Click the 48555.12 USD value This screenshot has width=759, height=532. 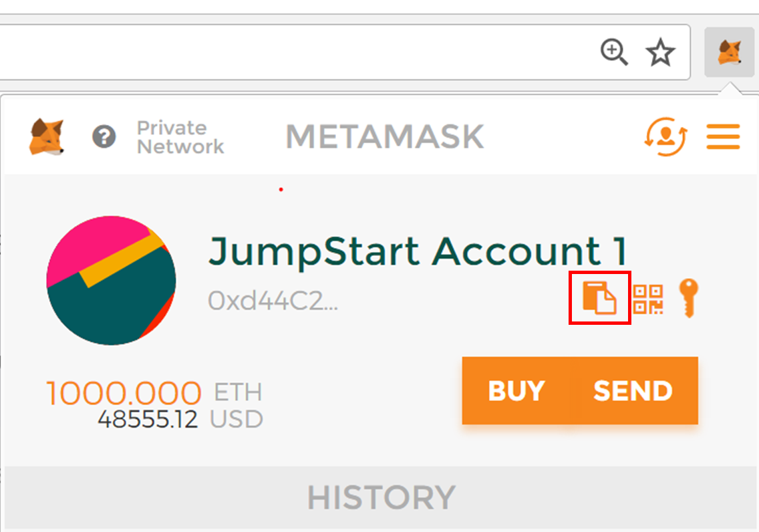click(x=180, y=419)
